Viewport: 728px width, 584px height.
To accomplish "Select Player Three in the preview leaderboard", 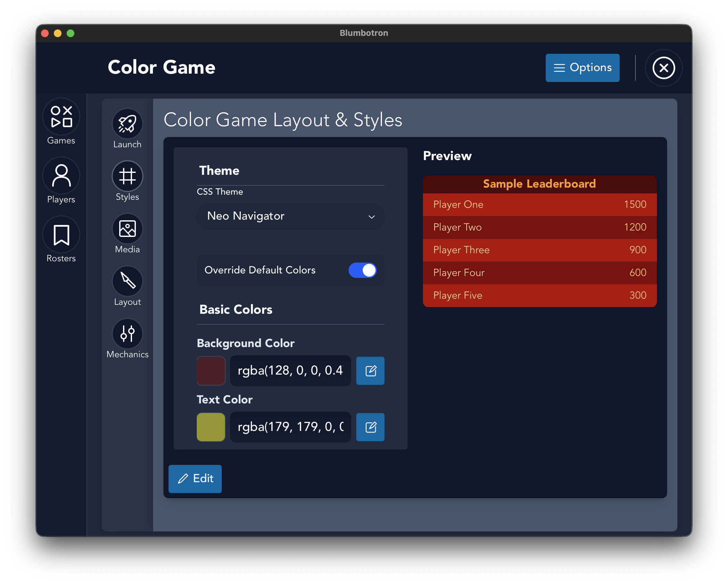I will (539, 250).
